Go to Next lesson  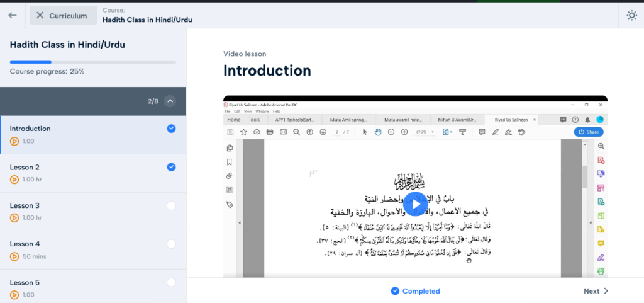coord(596,291)
